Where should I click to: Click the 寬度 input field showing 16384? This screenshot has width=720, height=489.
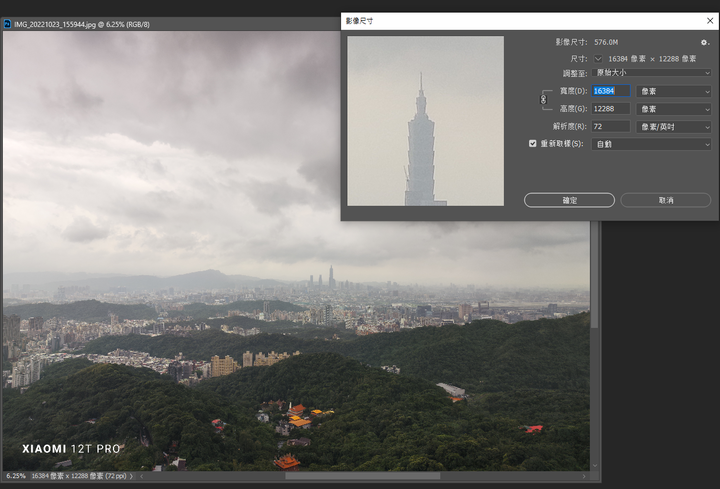tap(611, 91)
